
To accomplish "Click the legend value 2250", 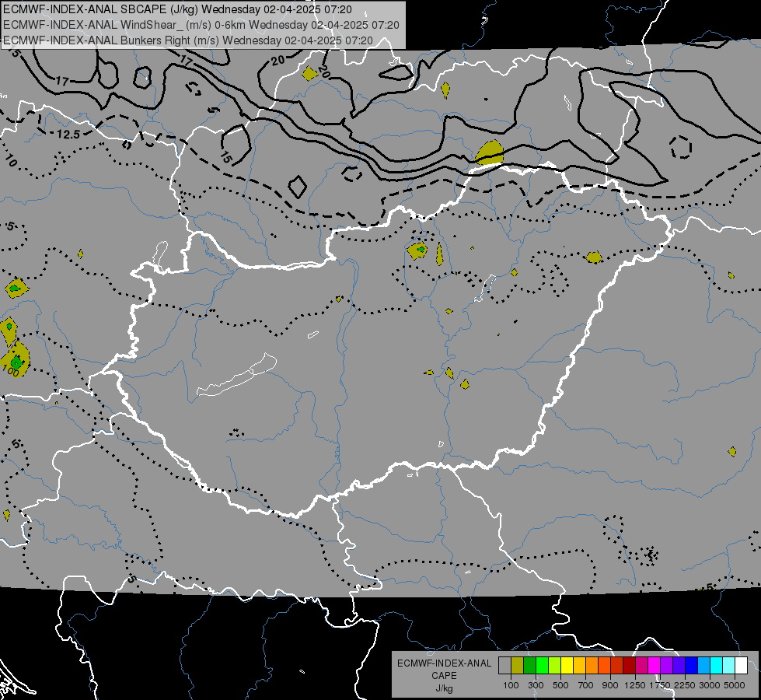I will point(685,685).
